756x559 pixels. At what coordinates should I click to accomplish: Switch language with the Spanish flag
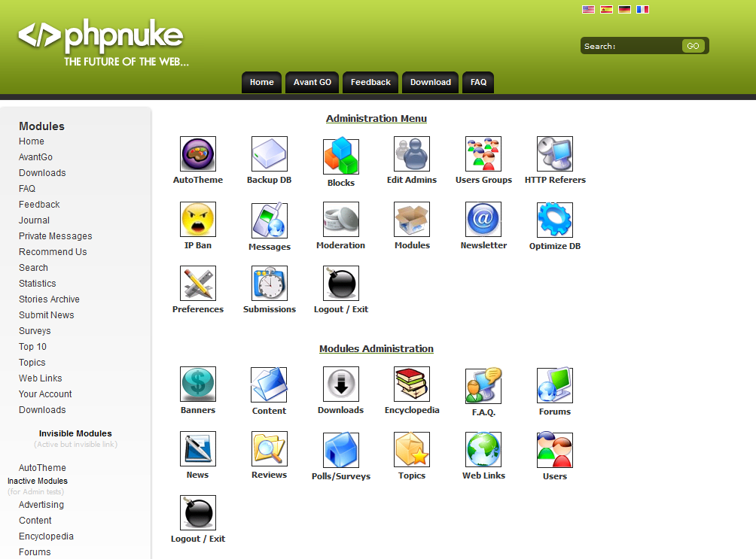tap(607, 9)
